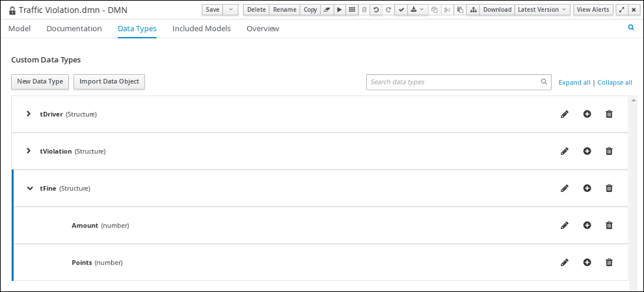
Task: Add a field to tViolation using the plus icon
Action: pyautogui.click(x=587, y=152)
